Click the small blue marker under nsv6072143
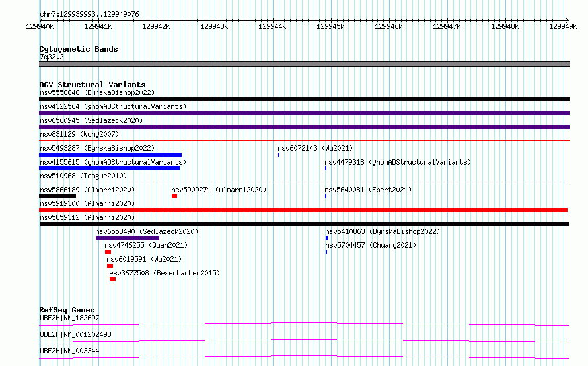This screenshot has height=366, width=588. point(279,155)
